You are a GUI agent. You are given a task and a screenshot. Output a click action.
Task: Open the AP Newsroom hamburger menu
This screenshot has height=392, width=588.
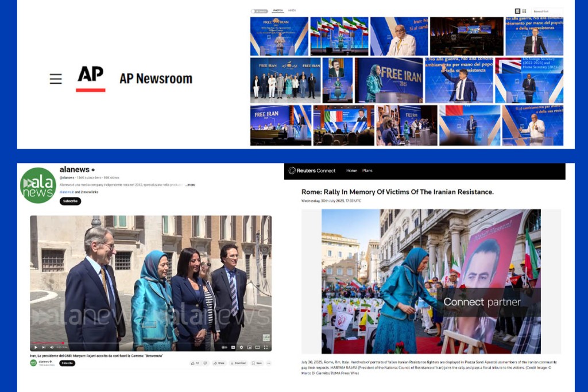pyautogui.click(x=56, y=79)
